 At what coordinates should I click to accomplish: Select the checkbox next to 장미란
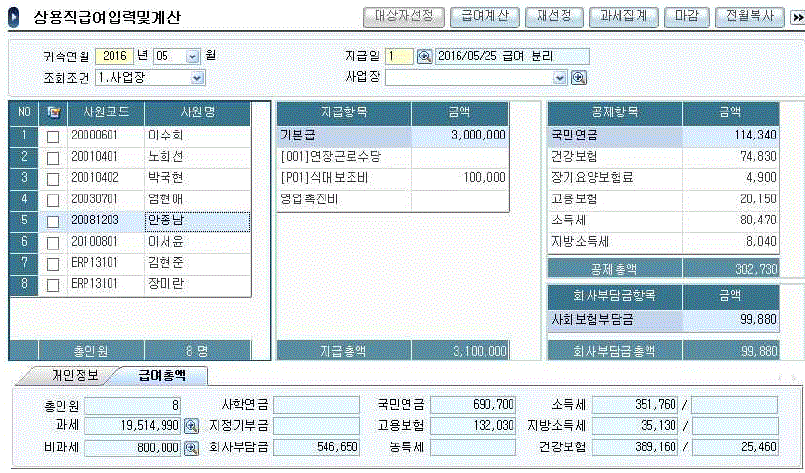coord(53,284)
